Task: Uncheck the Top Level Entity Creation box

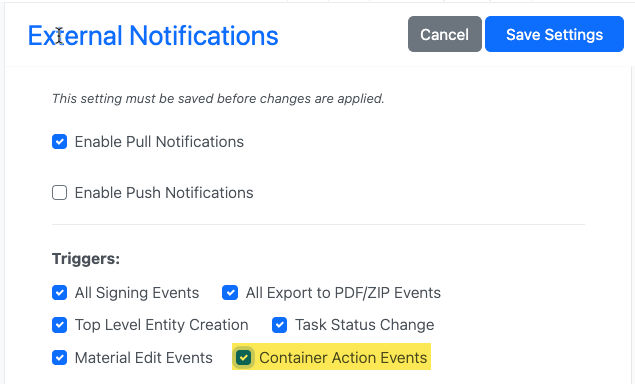Action: click(60, 325)
